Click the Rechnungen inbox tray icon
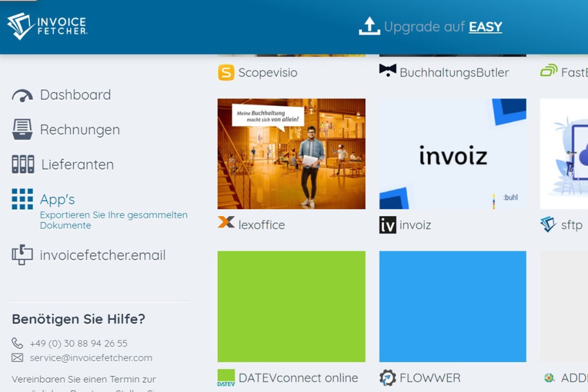The image size is (588, 392). pos(22,130)
